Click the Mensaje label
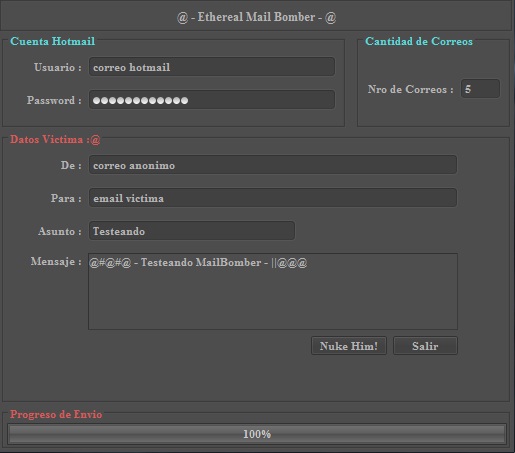The width and height of the screenshot is (515, 453). [x=56, y=261]
